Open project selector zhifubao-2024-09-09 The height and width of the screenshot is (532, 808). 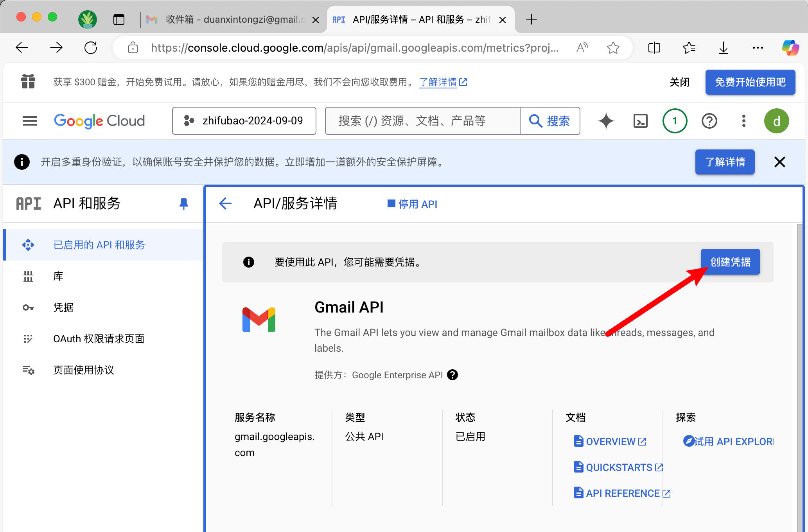pos(244,121)
